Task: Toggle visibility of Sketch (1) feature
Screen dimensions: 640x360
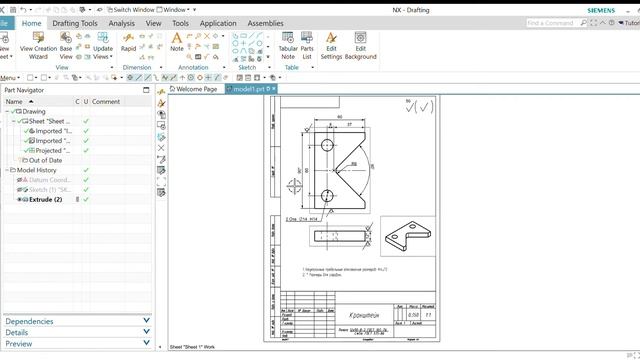Action: coord(19,190)
